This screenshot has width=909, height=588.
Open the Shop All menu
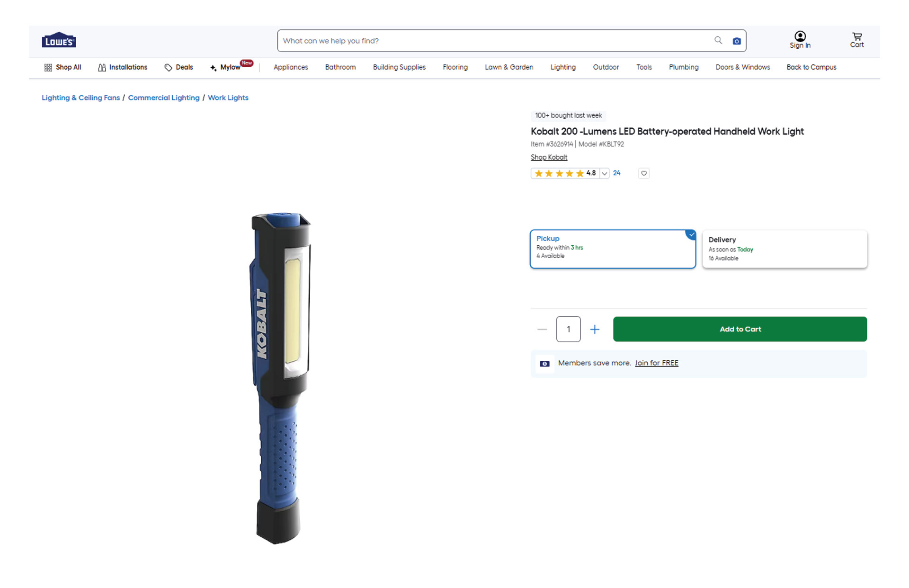62,67
